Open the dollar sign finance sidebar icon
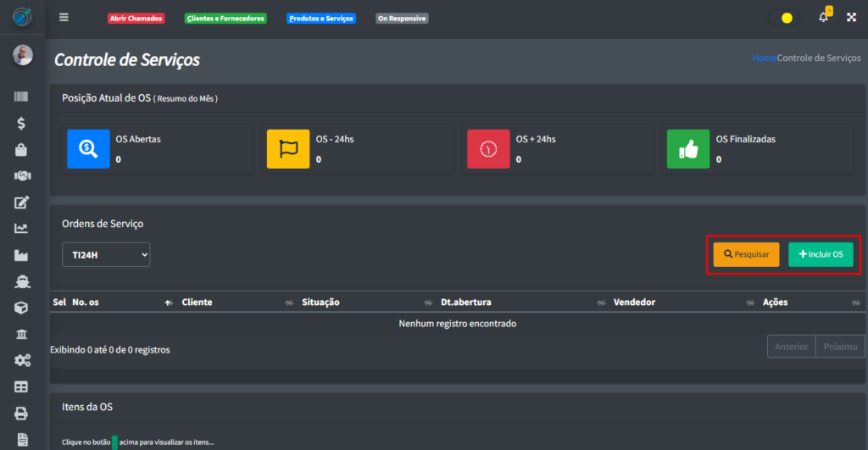 click(21, 123)
